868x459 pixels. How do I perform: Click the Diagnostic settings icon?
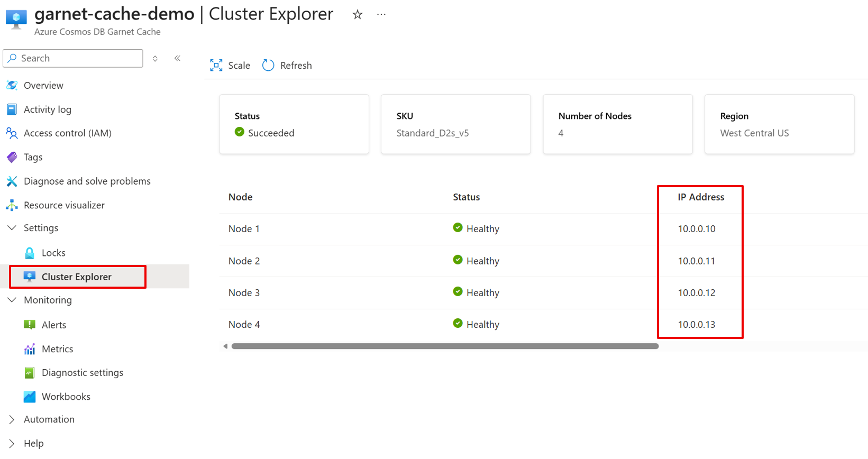pyautogui.click(x=30, y=373)
